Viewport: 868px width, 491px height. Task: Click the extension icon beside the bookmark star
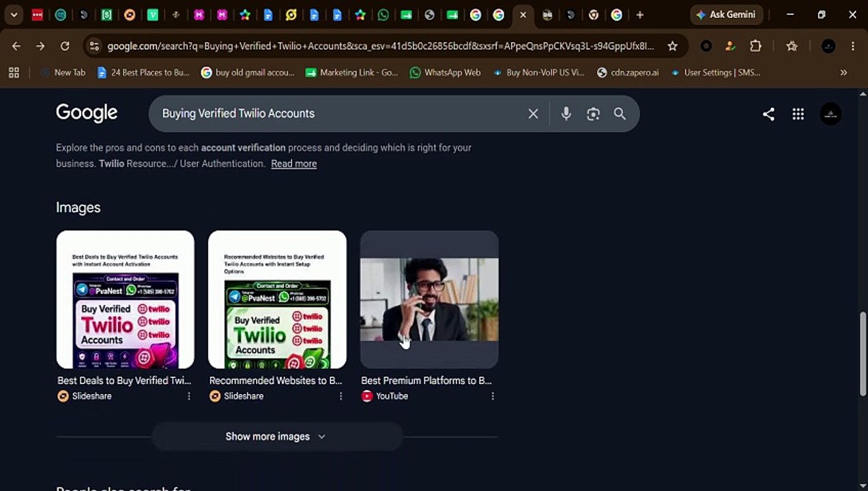pos(706,46)
